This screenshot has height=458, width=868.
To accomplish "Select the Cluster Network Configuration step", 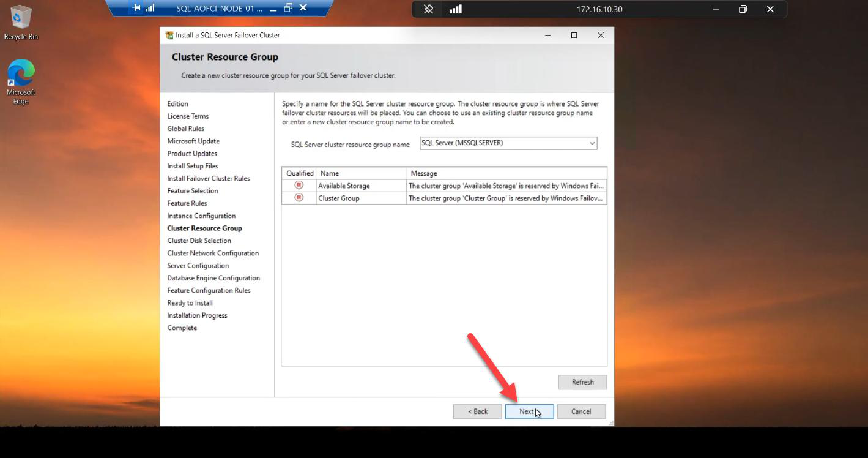I will tap(213, 253).
